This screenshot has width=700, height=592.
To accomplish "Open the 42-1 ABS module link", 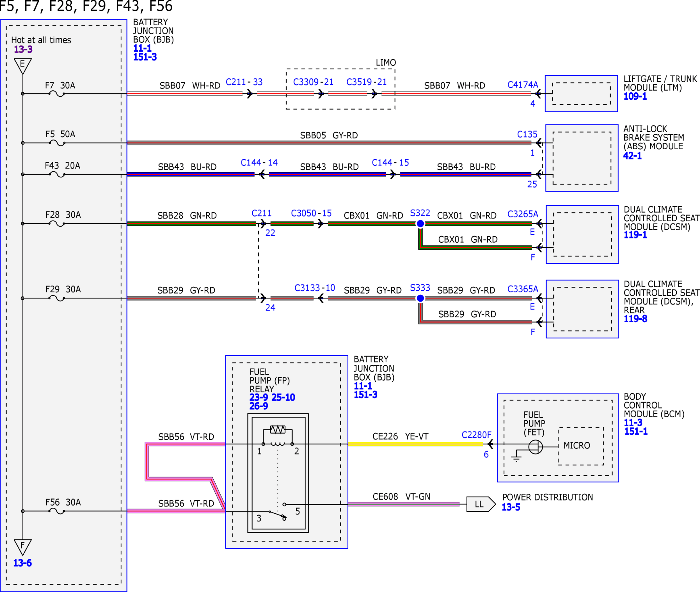I will pyautogui.click(x=632, y=156).
